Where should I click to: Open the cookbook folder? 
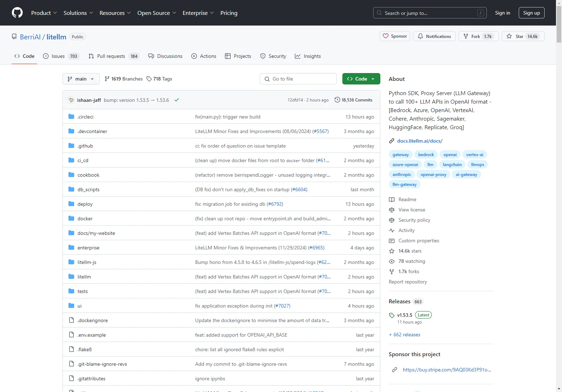point(88,175)
